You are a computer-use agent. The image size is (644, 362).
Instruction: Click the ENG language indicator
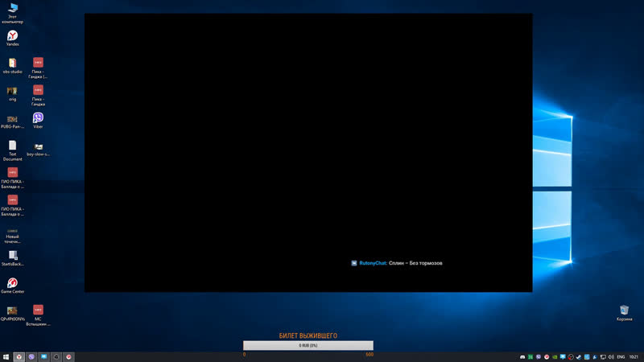pos(621,357)
